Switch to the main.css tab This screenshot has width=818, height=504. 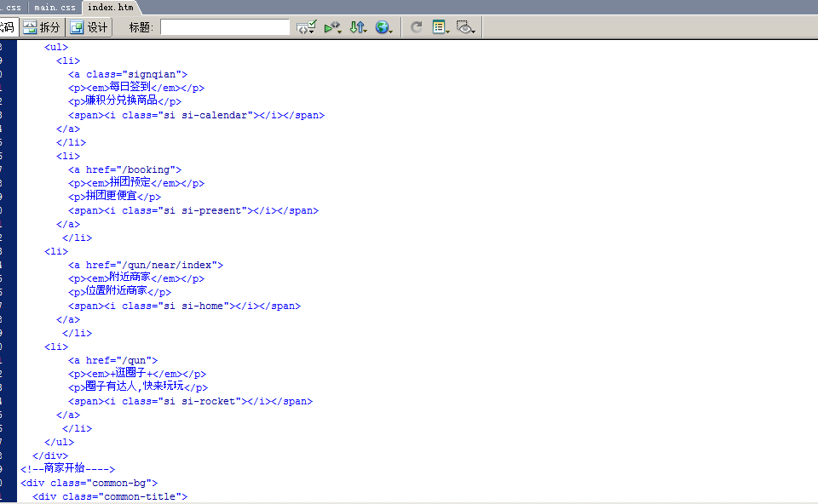pos(55,7)
